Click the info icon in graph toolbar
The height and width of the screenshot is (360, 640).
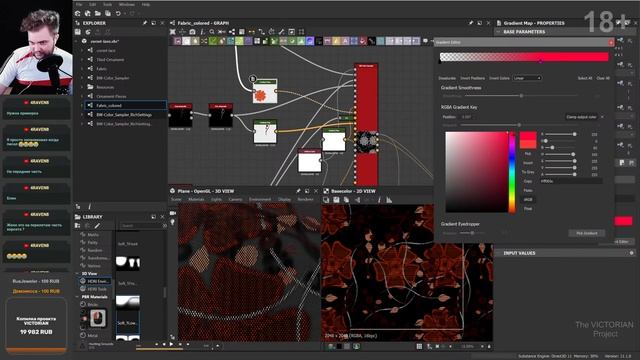click(x=202, y=32)
